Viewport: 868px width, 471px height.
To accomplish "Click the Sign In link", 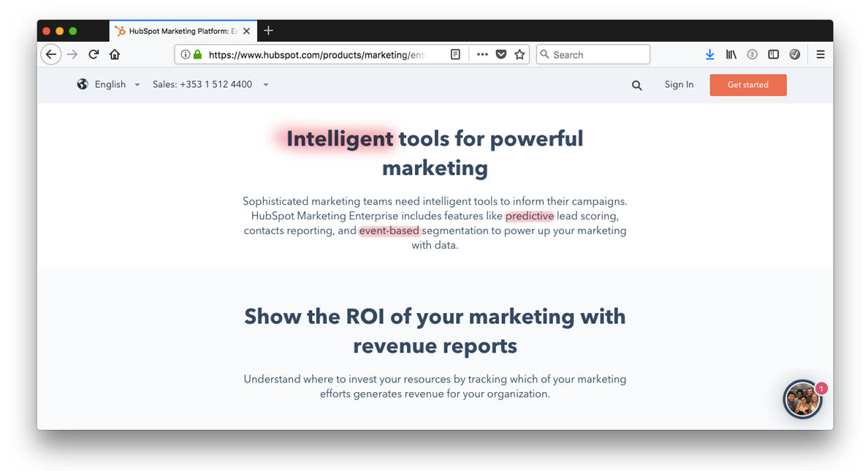I will (679, 84).
